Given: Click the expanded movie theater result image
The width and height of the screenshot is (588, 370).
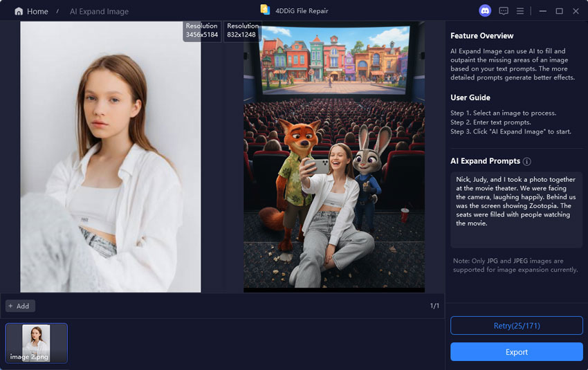Looking at the screenshot, I should (x=334, y=157).
